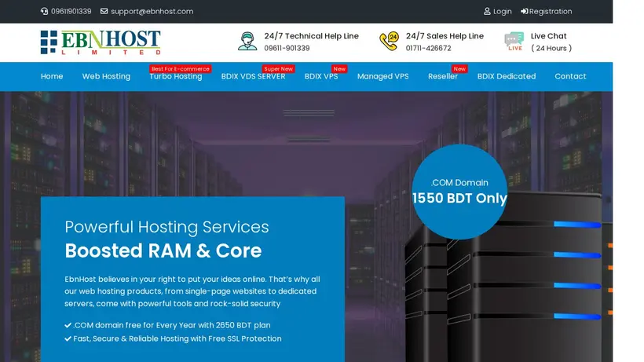The image size is (644, 362).
Task: Click the 09611-901339 help line number
Action: (287, 48)
